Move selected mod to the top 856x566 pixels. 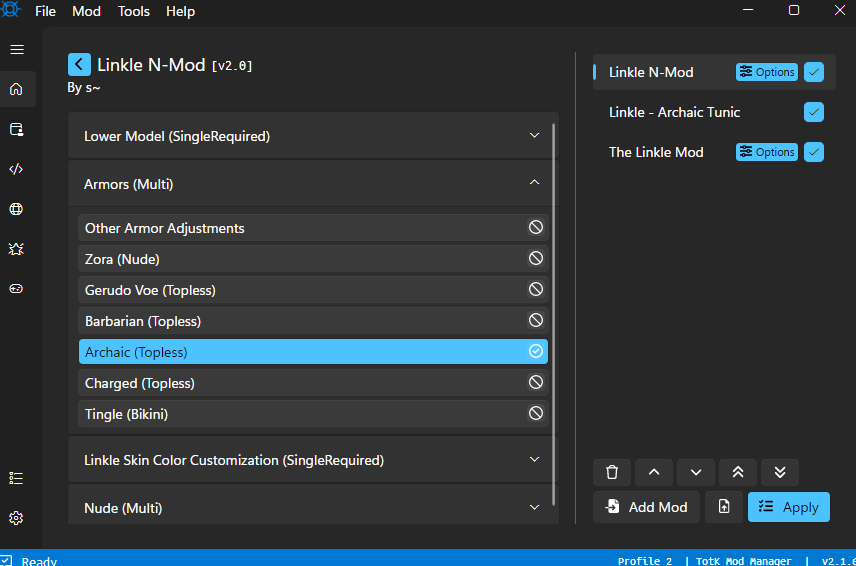pyautogui.click(x=738, y=472)
